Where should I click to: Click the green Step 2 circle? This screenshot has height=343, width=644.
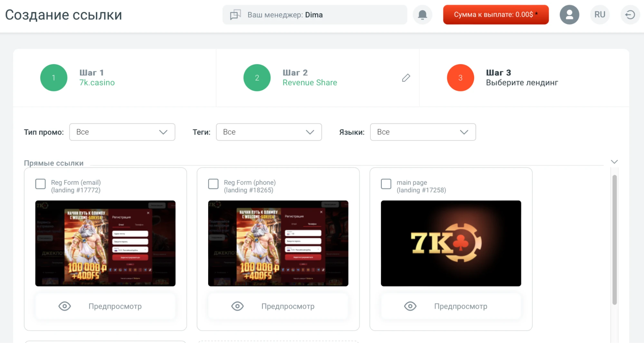[257, 78]
